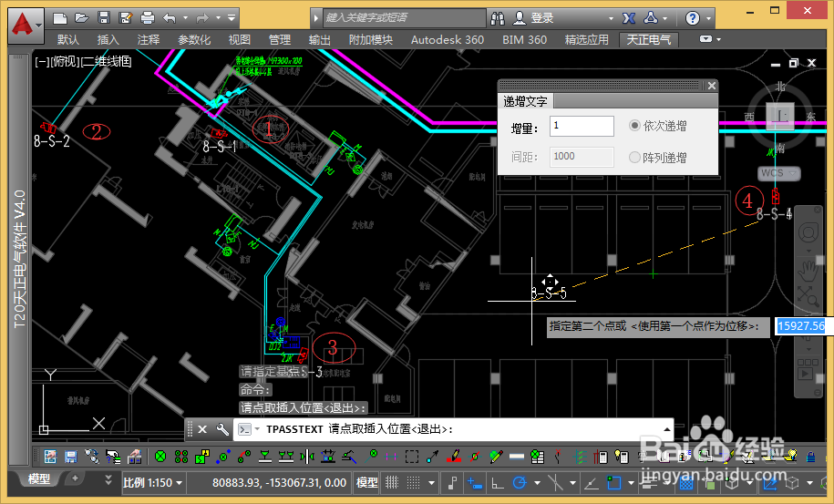Open the WCS coordinate system dropdown

[x=779, y=173]
